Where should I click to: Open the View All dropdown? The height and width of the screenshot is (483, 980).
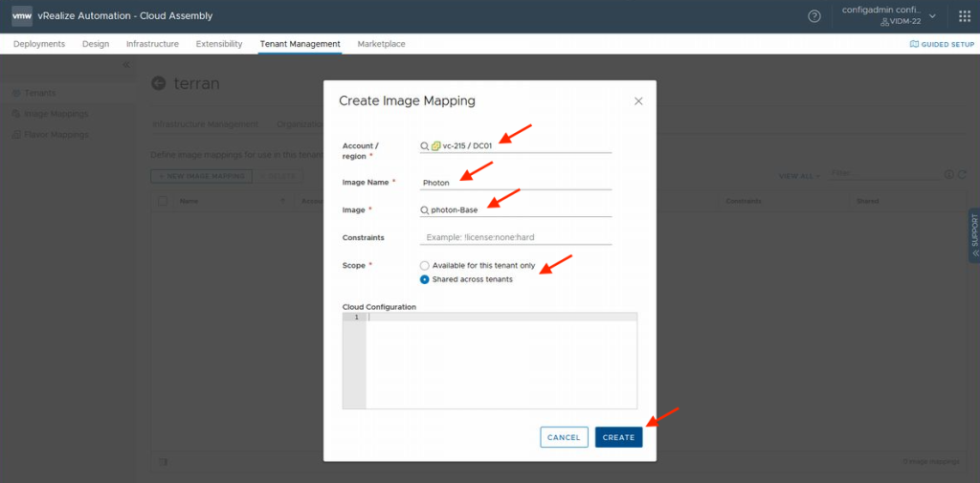(x=799, y=176)
